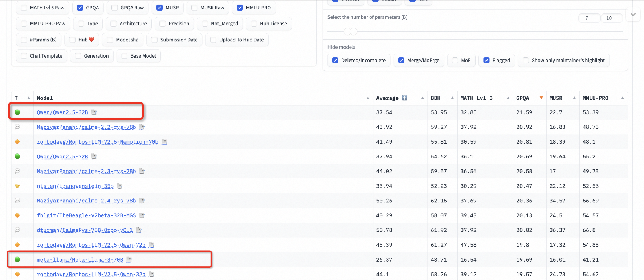This screenshot has width=644, height=280.
Task: Click the chat bubble icon for calme-2.2-rys-78b
Action: (17, 127)
